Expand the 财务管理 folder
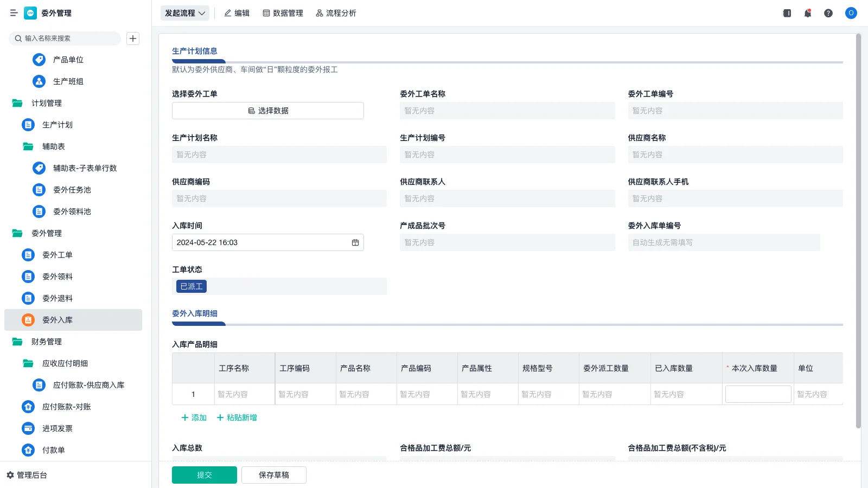 (46, 342)
